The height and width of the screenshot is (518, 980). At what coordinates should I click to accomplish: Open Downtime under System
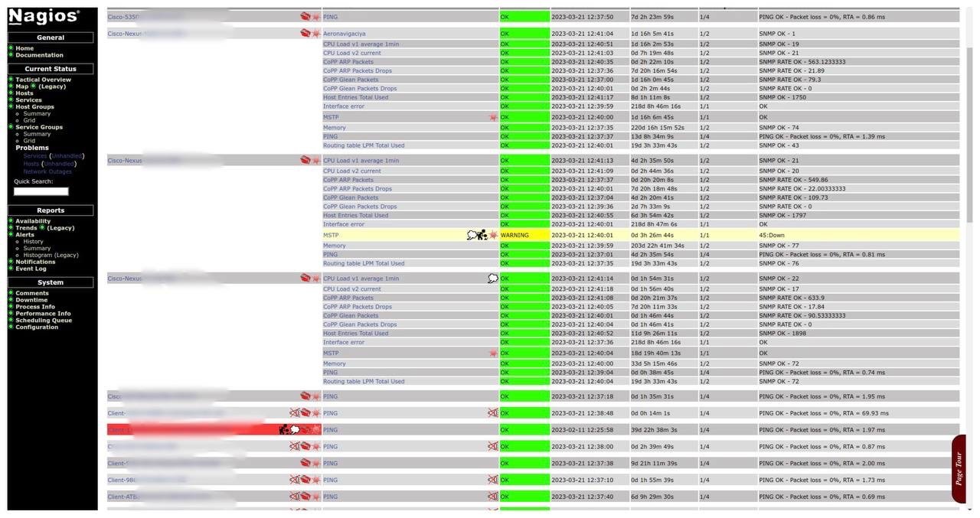[x=31, y=300]
